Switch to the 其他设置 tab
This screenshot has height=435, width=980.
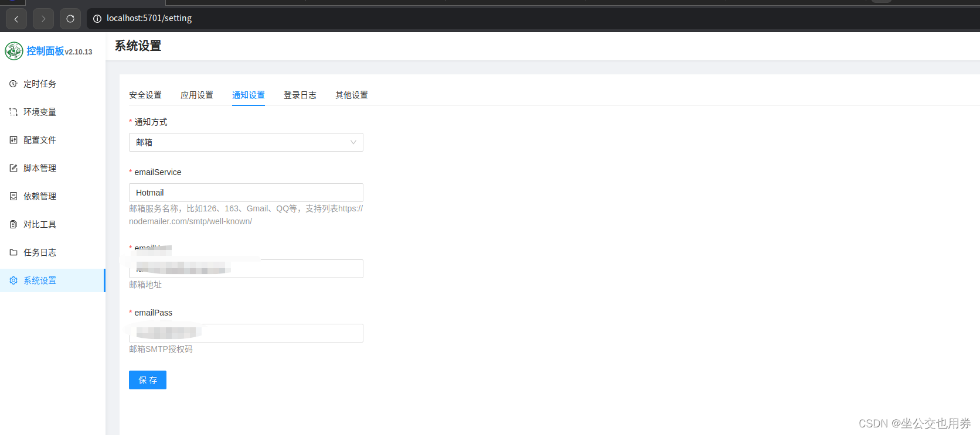[352, 95]
